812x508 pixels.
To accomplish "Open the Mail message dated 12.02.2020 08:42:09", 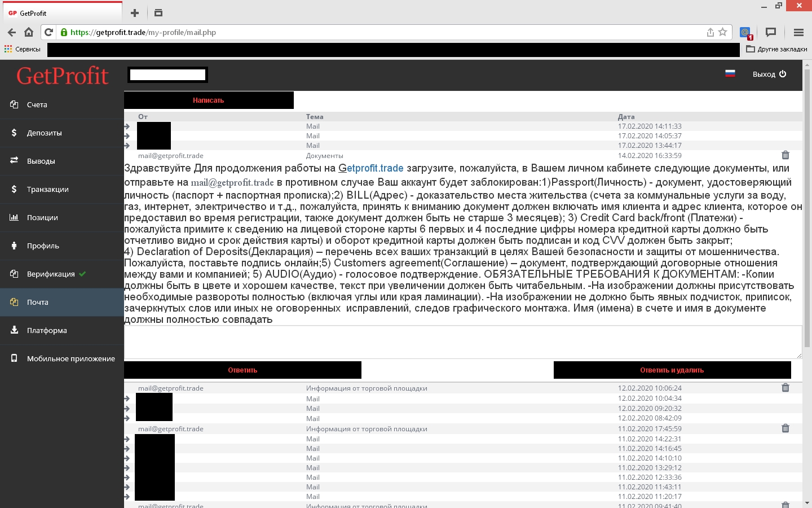I will [463, 419].
